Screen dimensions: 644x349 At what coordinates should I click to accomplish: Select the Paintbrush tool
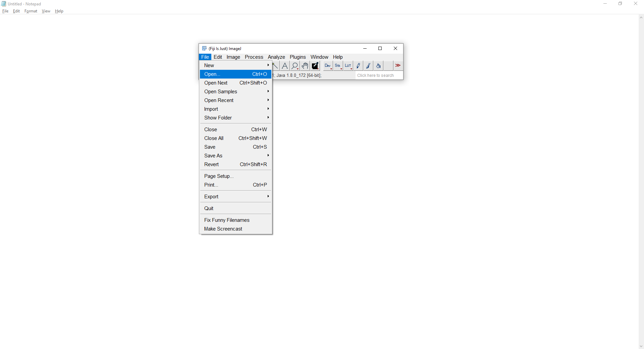coord(368,66)
